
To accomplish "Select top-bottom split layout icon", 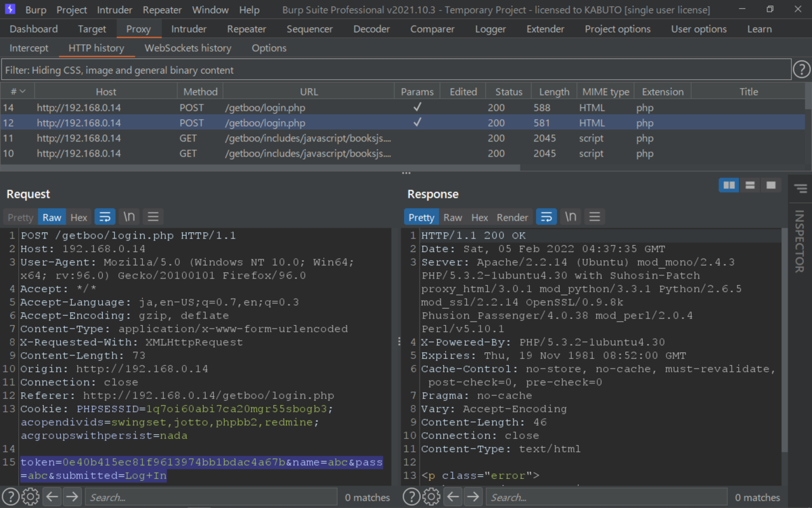I will (x=750, y=185).
